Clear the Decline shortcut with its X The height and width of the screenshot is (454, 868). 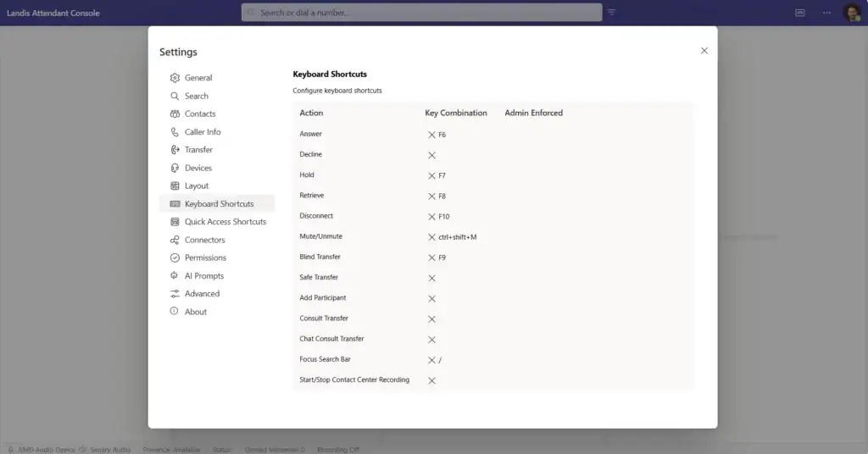[431, 155]
